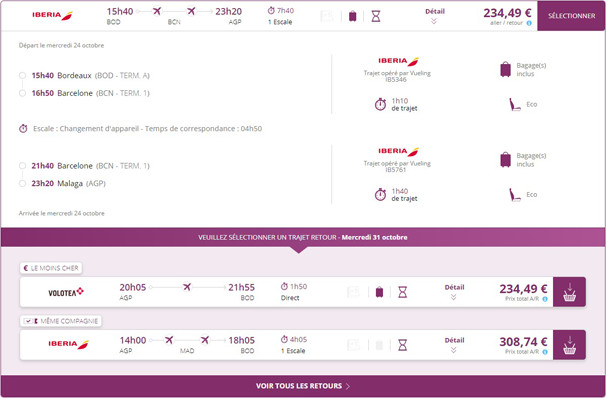Select the 15h40 Bordeaux stop marker
This screenshot has width=606, height=398.
click(x=22, y=75)
